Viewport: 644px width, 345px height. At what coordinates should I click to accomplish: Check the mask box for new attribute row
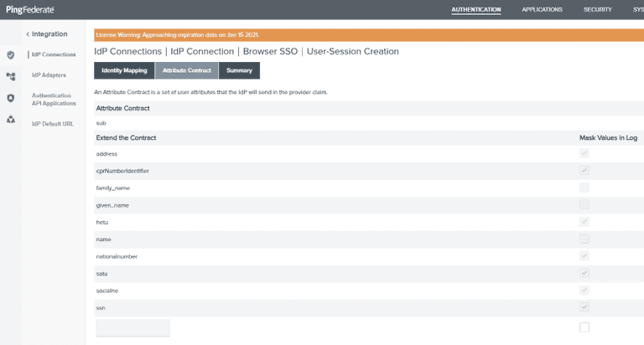click(x=584, y=327)
